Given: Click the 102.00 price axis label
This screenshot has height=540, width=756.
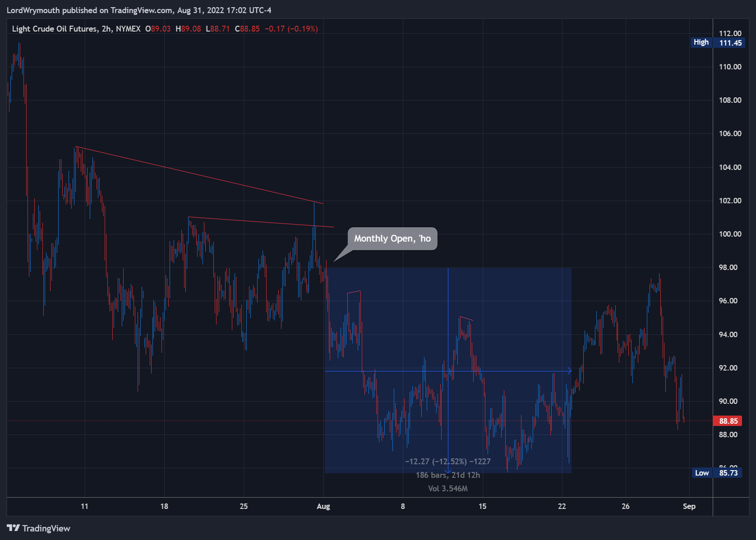Looking at the screenshot, I should (730, 201).
